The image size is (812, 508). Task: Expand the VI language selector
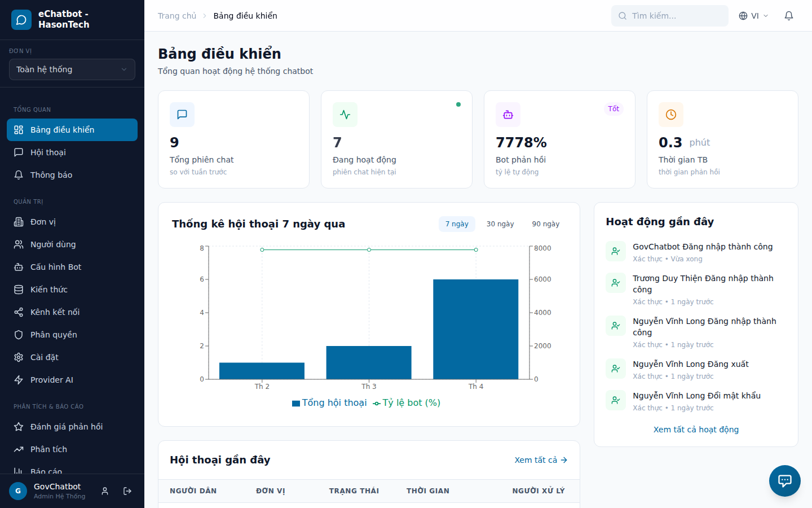click(753, 16)
